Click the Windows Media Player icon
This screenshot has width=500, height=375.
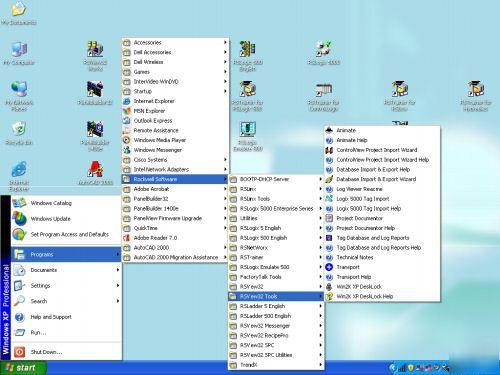(x=127, y=140)
